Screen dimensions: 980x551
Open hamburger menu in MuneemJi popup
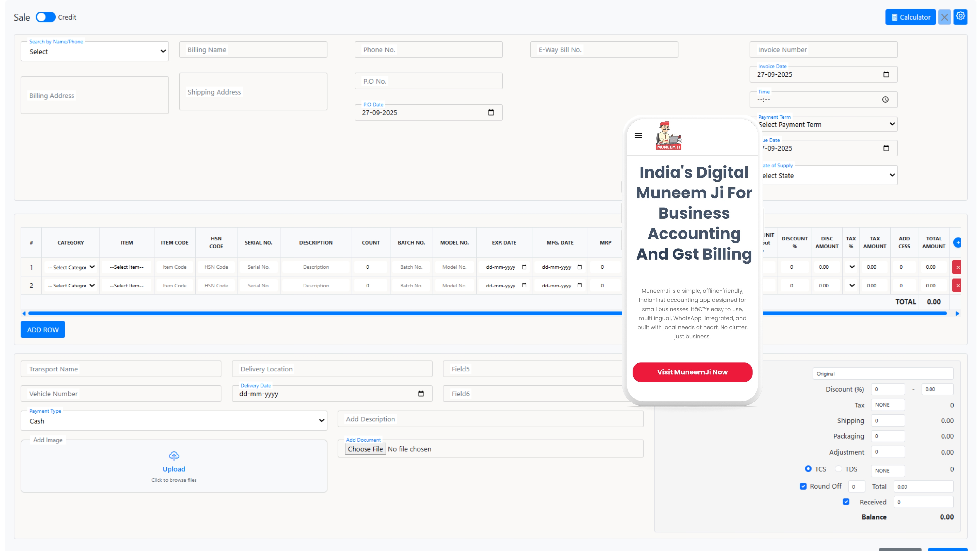click(x=638, y=136)
